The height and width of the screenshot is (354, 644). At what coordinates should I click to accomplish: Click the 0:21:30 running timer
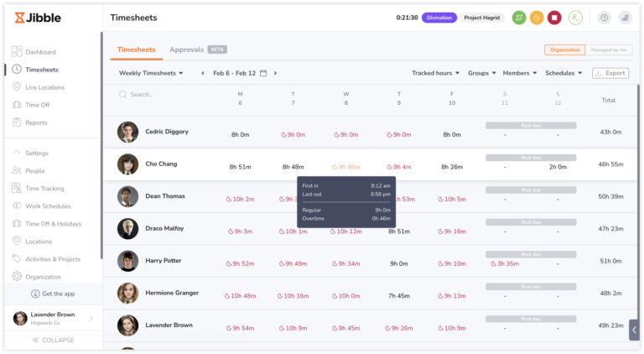coord(407,18)
